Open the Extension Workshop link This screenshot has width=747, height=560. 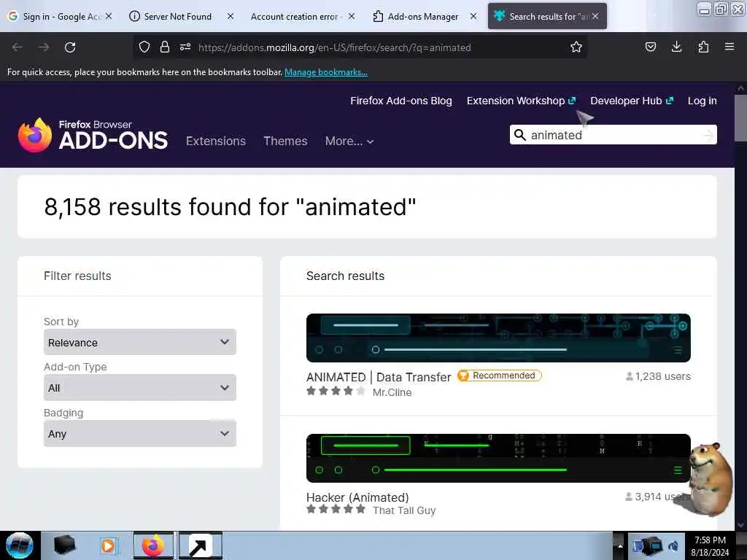pos(521,101)
